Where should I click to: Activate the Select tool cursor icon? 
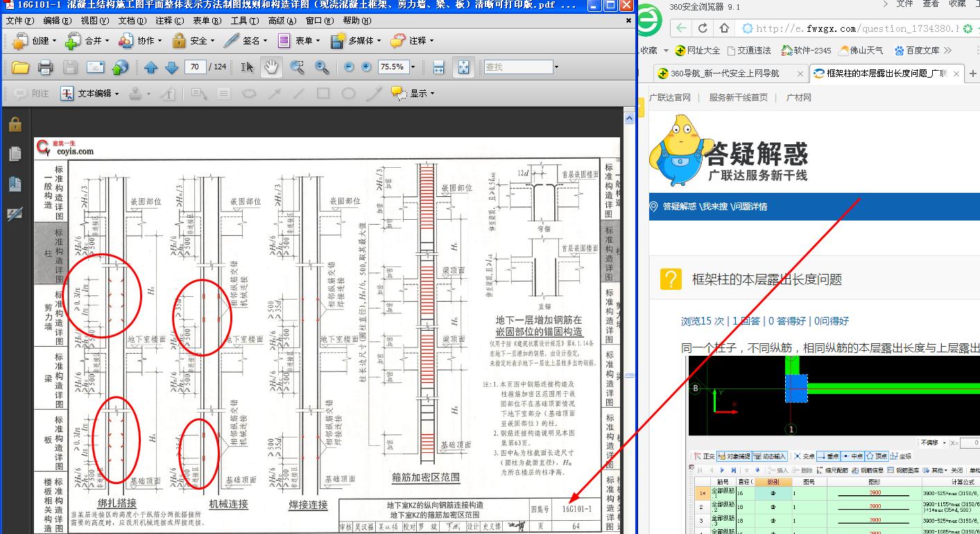[248, 67]
